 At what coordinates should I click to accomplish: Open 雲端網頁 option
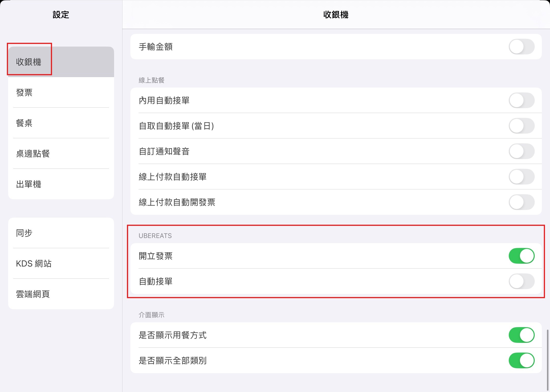point(61,294)
